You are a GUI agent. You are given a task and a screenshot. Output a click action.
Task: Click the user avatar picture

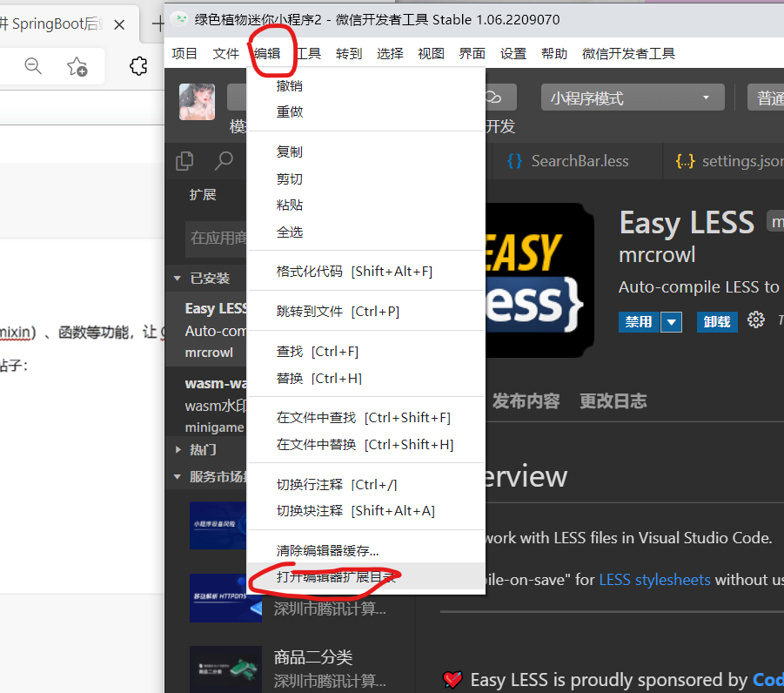pyautogui.click(x=197, y=102)
